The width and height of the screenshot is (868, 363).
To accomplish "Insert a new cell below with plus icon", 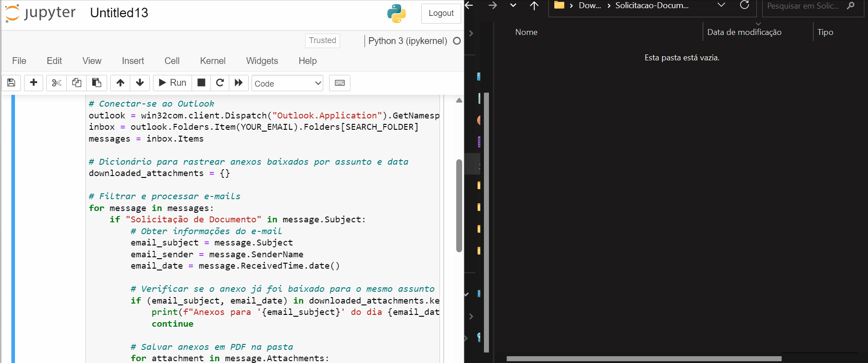I will 34,83.
